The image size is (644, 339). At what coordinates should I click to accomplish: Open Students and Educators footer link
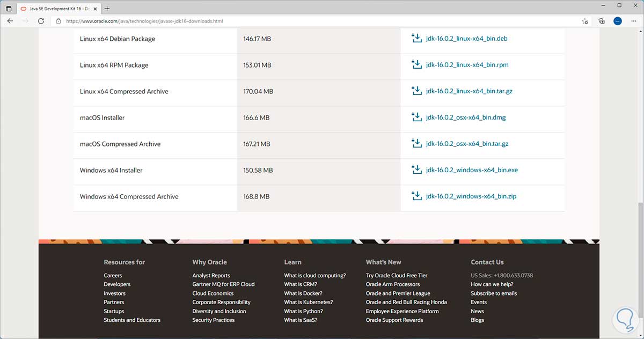click(x=132, y=320)
